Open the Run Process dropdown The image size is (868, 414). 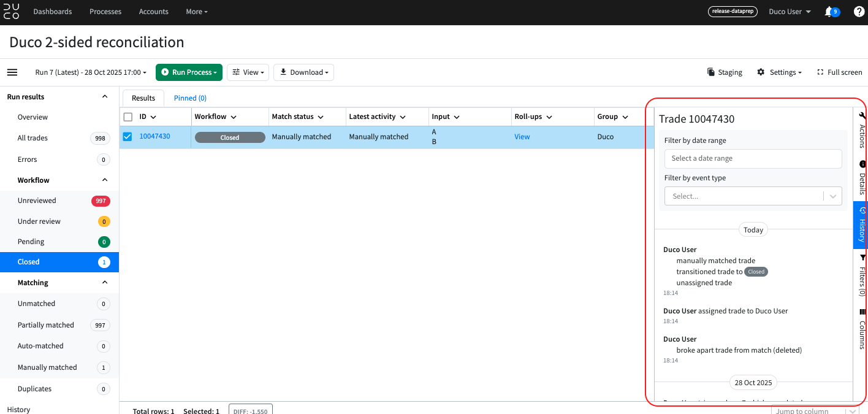tap(189, 72)
